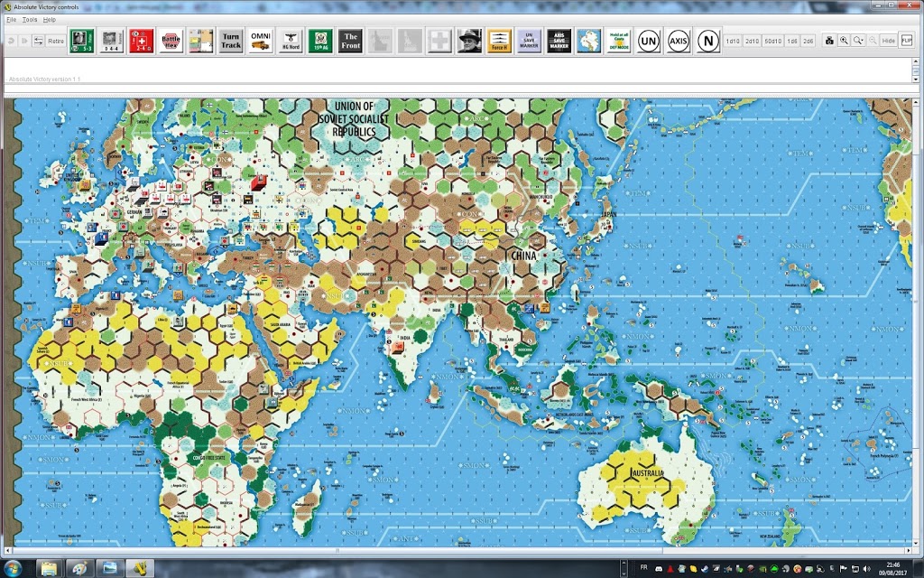Screen dimensions: 924x578
Task: Open the charts and tables icon
Action: point(200,41)
